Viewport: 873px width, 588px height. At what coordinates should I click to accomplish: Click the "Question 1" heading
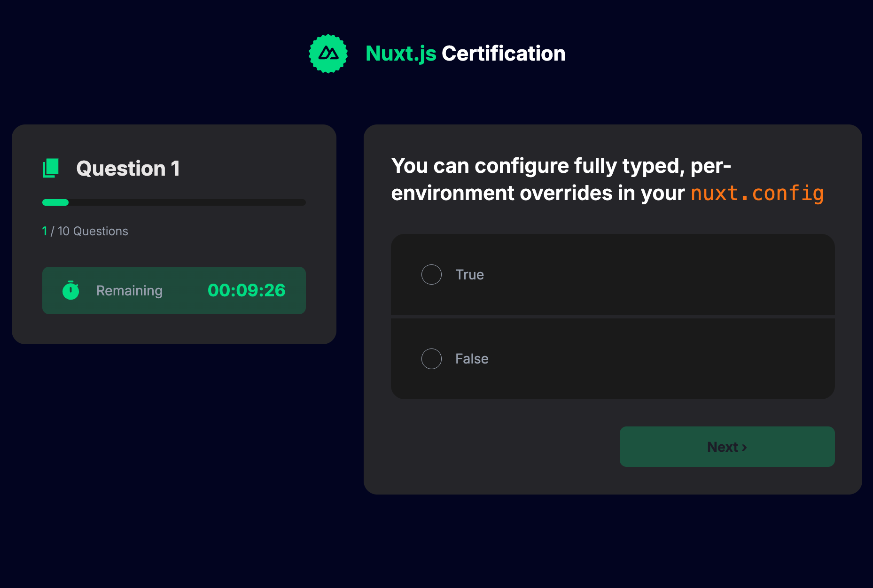point(128,169)
